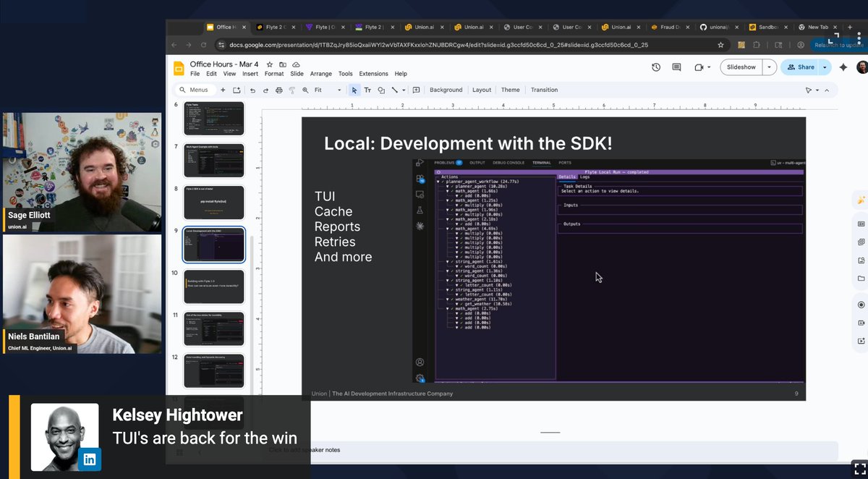Click the Background button
The height and width of the screenshot is (479, 868).
coord(446,90)
